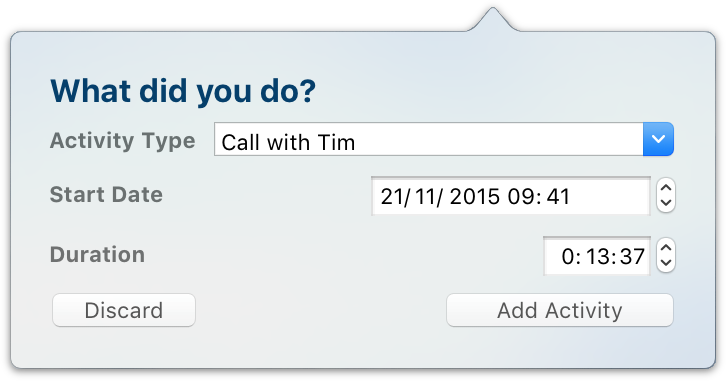726x381 pixels.
Task: Select the hours '0' in Duration field
Action: click(x=568, y=256)
